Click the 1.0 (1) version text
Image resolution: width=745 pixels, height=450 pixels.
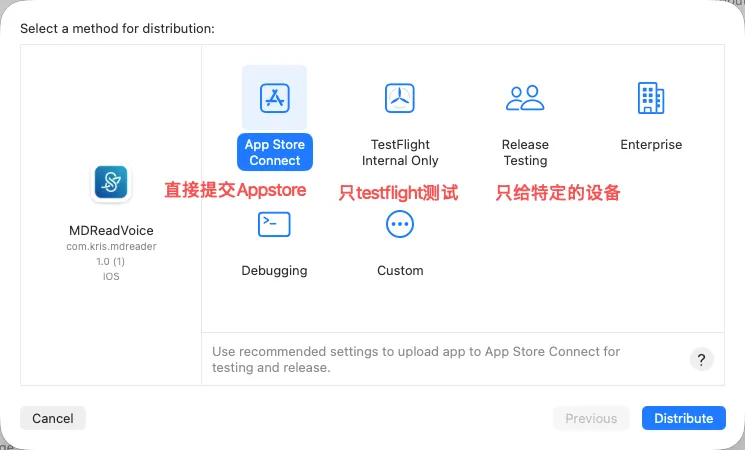111,261
